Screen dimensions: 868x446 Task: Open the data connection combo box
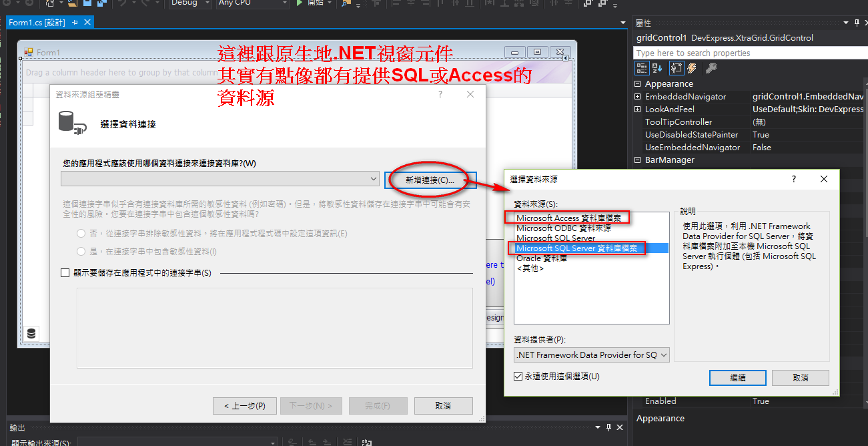[220, 179]
